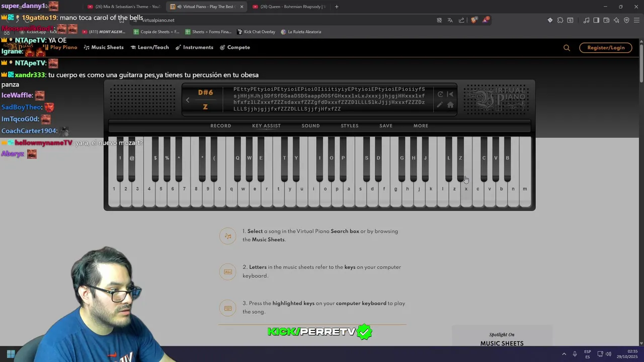Click the Register/Login button
This screenshot has height=362, width=644.
[606, 48]
